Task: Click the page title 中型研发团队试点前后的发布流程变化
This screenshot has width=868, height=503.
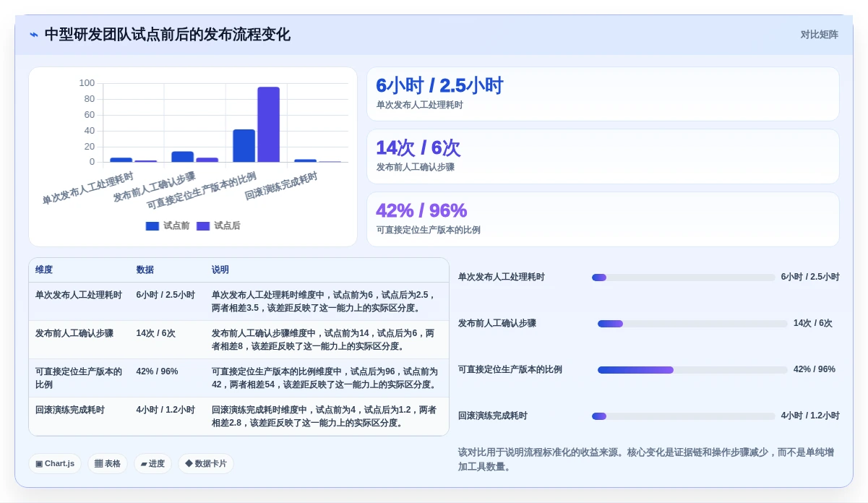Action: [168, 35]
